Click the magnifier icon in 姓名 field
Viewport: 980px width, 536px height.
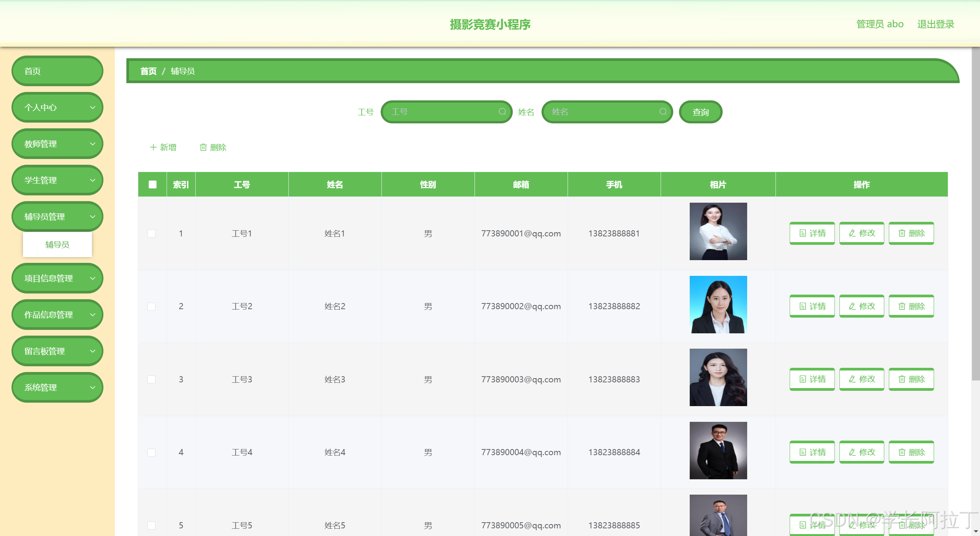click(663, 111)
